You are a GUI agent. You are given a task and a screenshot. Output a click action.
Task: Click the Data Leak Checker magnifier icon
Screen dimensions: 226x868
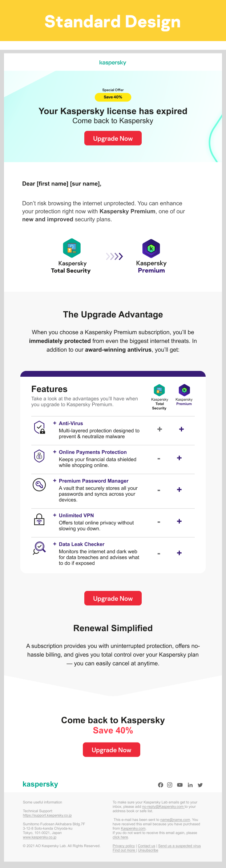(39, 548)
